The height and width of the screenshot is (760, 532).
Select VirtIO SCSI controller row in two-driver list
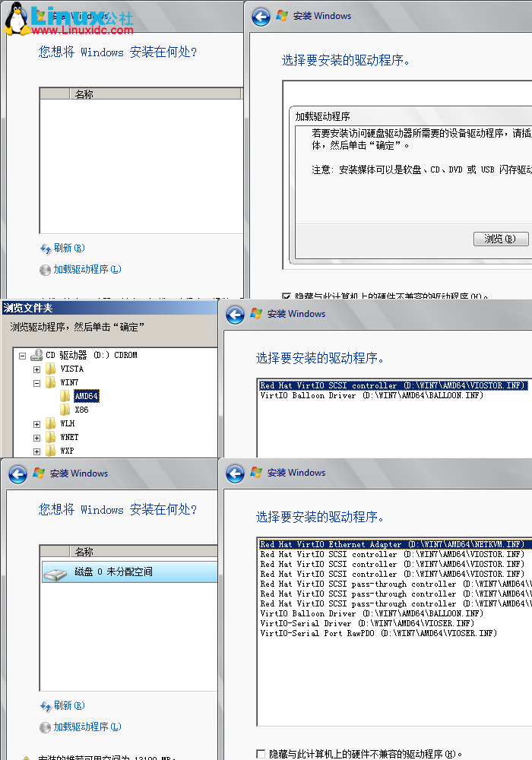click(394, 385)
